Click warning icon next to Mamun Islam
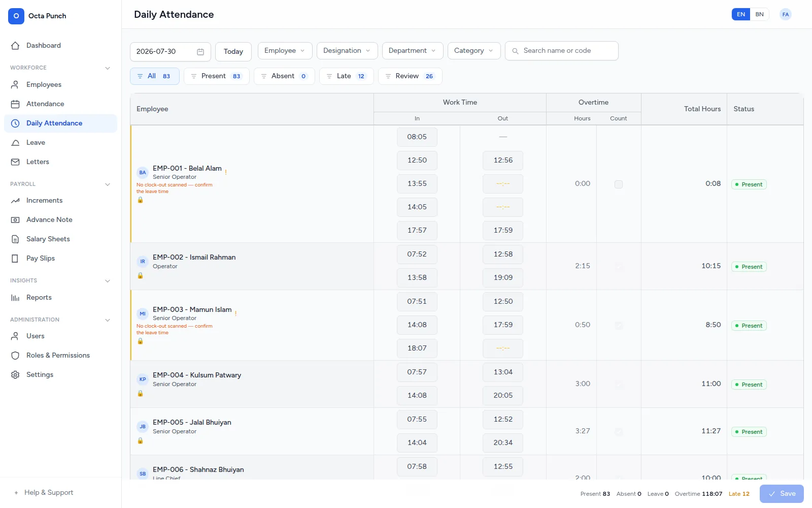The width and height of the screenshot is (812, 508). pos(235,313)
